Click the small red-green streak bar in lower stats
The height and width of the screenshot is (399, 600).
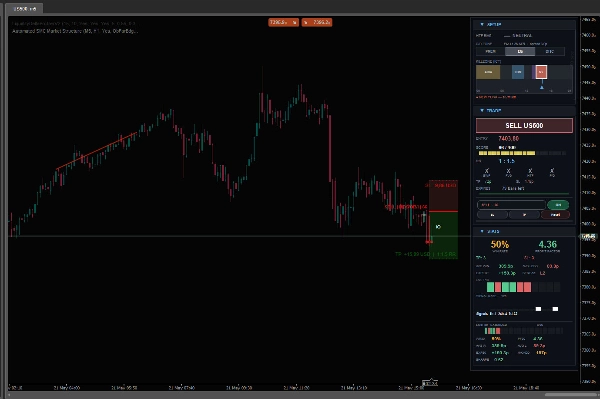point(492,331)
